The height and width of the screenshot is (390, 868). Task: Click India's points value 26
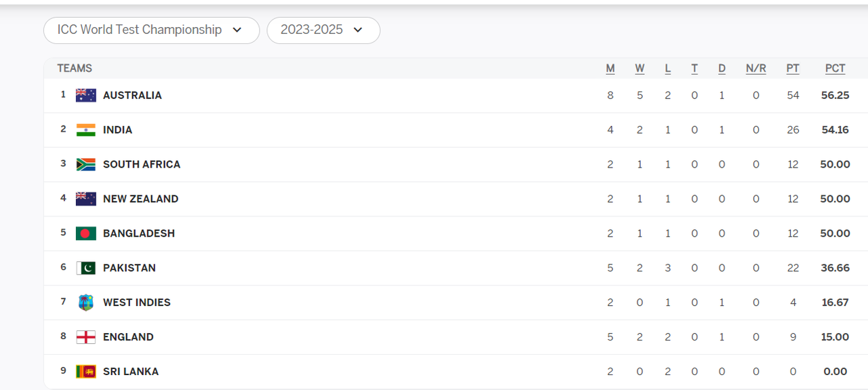[x=793, y=130]
